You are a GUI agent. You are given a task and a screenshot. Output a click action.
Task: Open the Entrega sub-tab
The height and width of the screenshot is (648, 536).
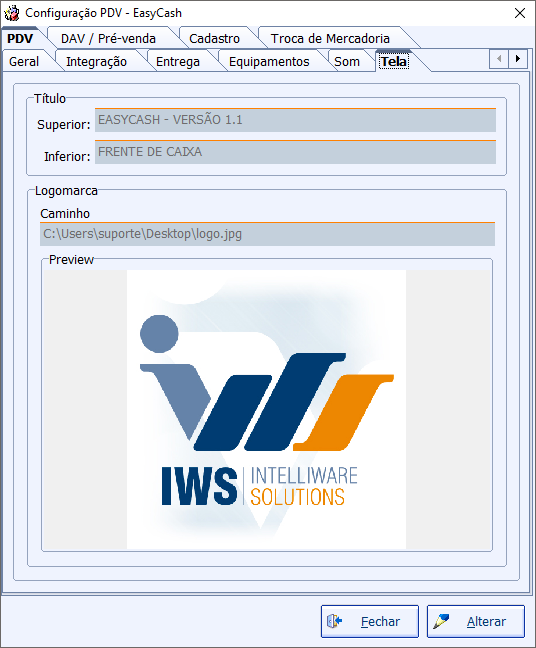tap(178, 62)
